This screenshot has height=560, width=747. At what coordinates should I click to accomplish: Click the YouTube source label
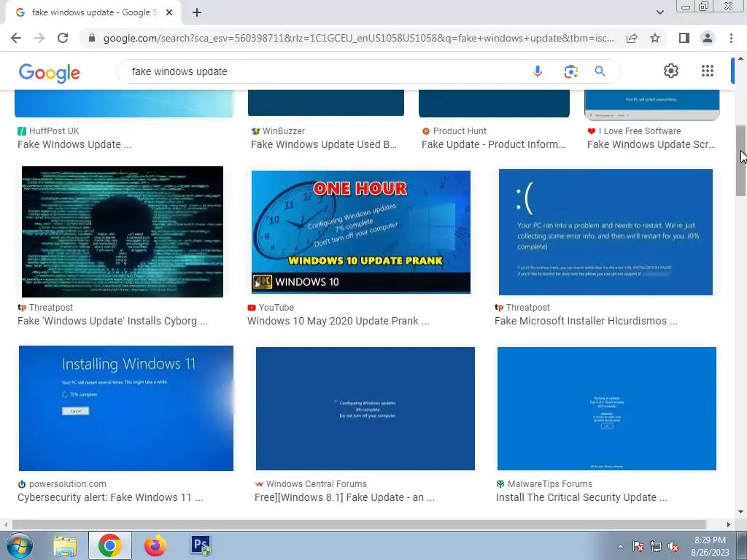(276, 308)
